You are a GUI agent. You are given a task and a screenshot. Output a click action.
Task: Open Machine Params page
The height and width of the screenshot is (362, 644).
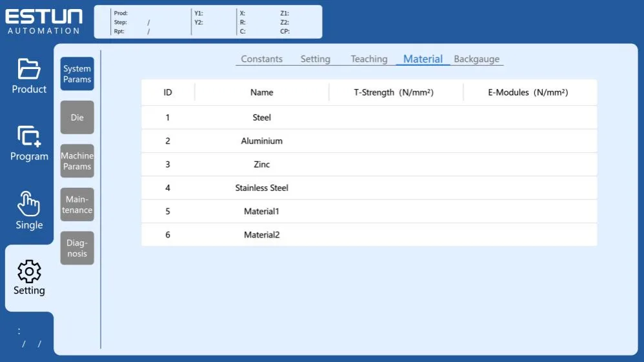pyautogui.click(x=77, y=161)
